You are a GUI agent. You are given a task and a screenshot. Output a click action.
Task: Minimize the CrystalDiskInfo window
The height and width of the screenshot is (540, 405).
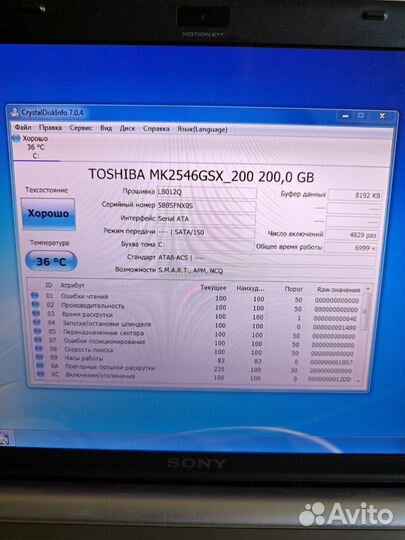[x=345, y=116]
